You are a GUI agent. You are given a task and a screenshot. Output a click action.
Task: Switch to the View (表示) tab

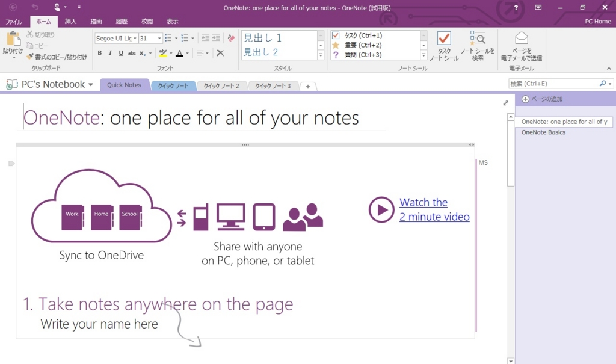173,21
